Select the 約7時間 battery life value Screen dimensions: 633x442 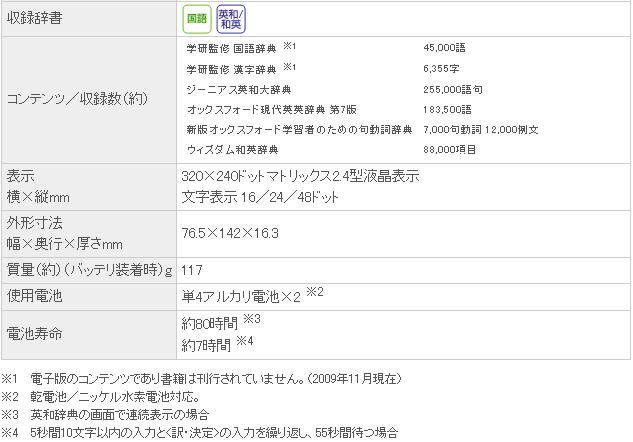[206, 346]
